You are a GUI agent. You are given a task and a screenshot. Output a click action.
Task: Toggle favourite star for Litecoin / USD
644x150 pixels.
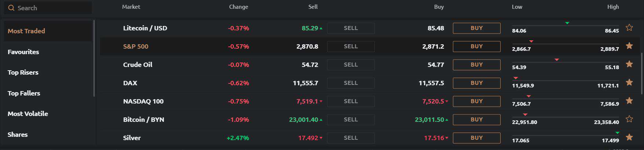point(629,27)
